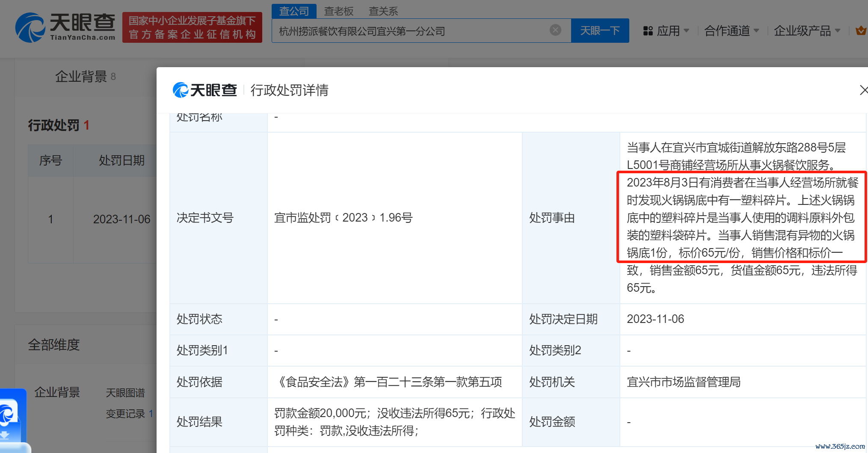This screenshot has width=868, height=453.
Task: Click the red government-backed fund banner
Action: click(192, 27)
